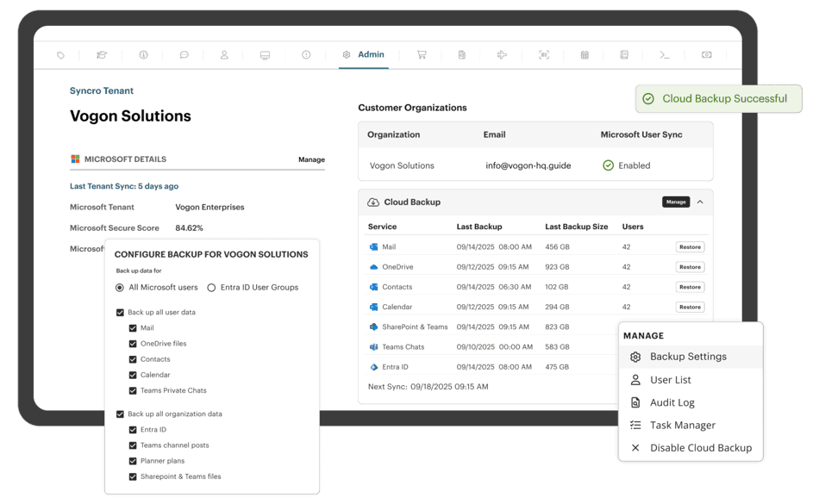Open the shopping cart icon tab
This screenshot has width=819, height=504.
pyautogui.click(x=422, y=55)
